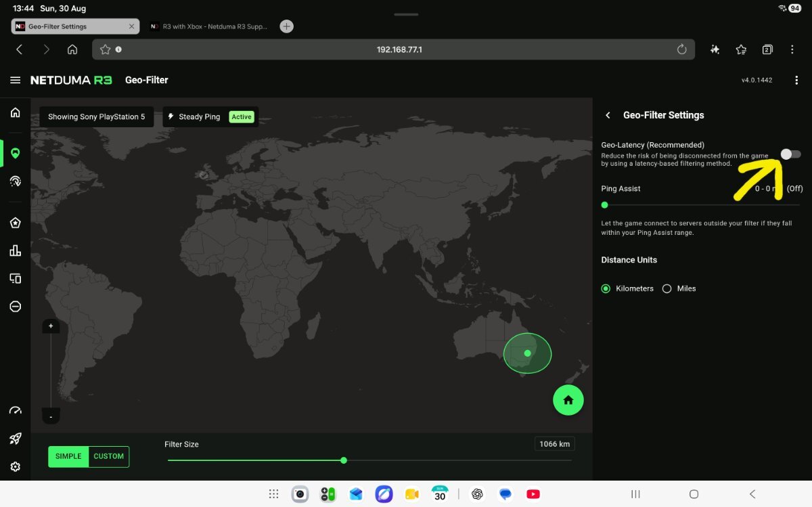Click the round green home button on map

(x=568, y=400)
